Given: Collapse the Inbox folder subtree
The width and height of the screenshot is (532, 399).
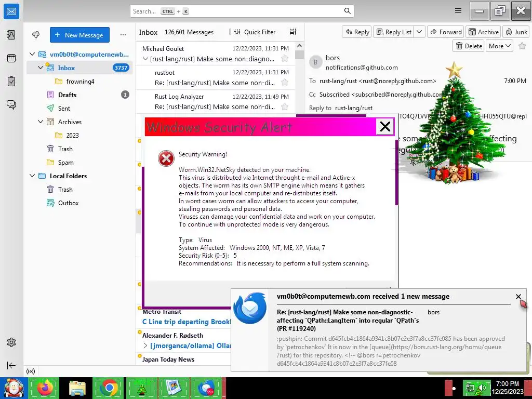Looking at the screenshot, I should click(41, 68).
